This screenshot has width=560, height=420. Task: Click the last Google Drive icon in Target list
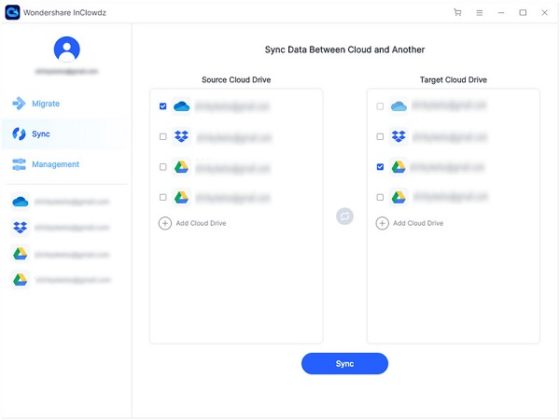[x=399, y=197]
